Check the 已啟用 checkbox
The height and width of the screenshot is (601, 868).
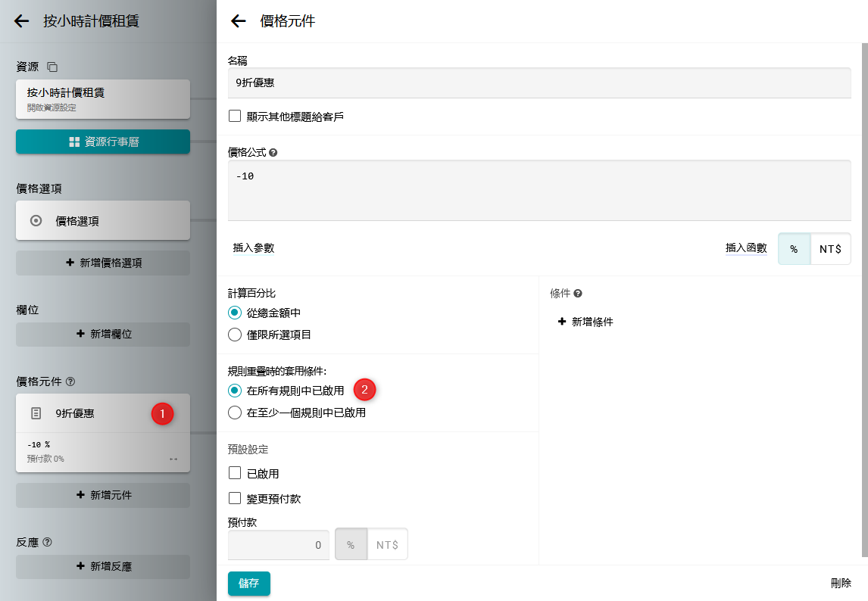(x=235, y=474)
